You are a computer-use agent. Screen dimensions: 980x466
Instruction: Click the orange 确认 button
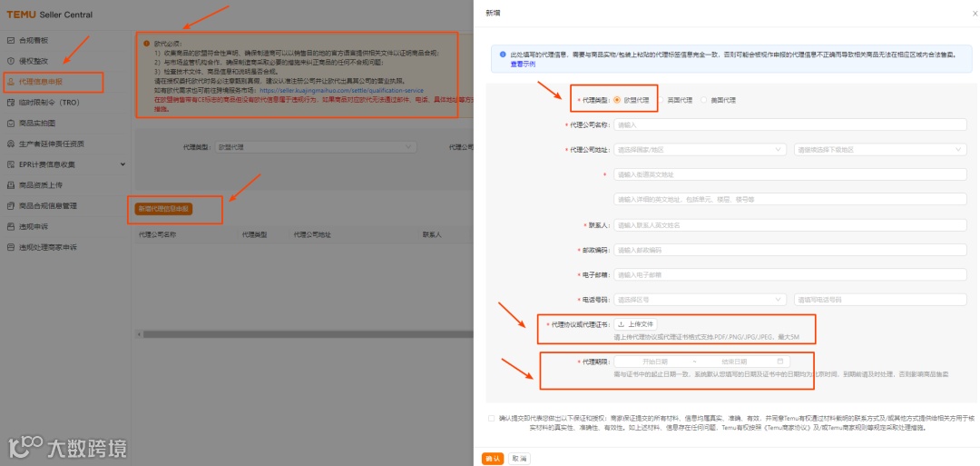pyautogui.click(x=493, y=459)
